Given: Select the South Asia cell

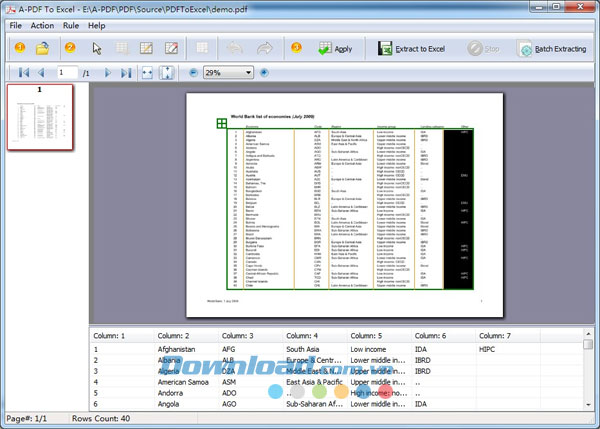Looking at the screenshot, I should (303, 349).
